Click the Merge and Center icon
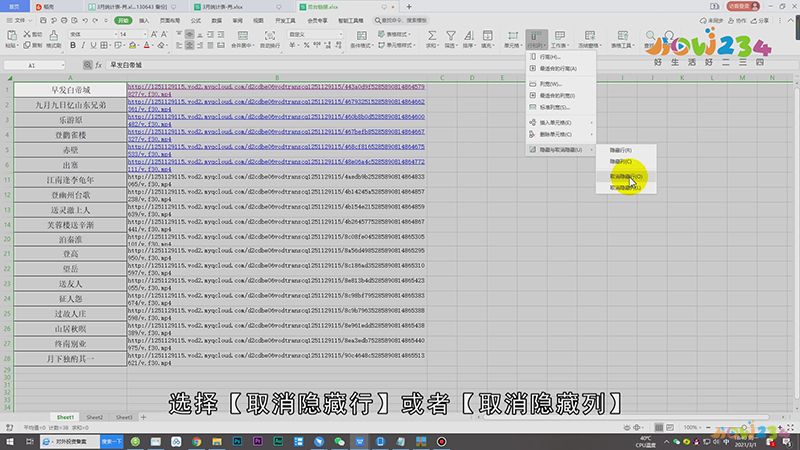 click(243, 36)
